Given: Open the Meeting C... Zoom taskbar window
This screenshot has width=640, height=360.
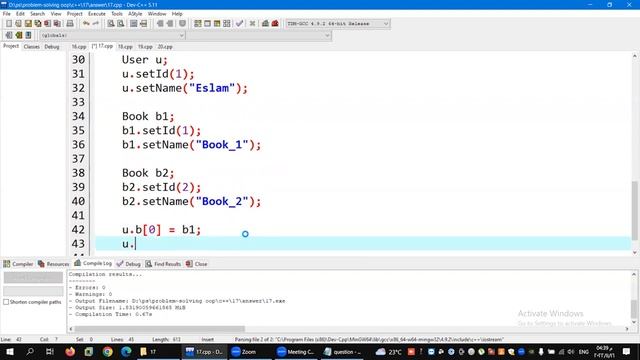Looking at the screenshot, I should 296,351.
